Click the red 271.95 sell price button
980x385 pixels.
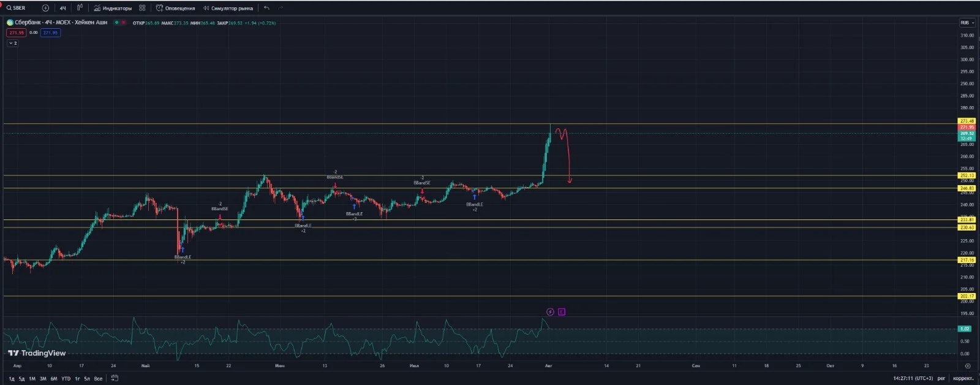pyautogui.click(x=16, y=32)
